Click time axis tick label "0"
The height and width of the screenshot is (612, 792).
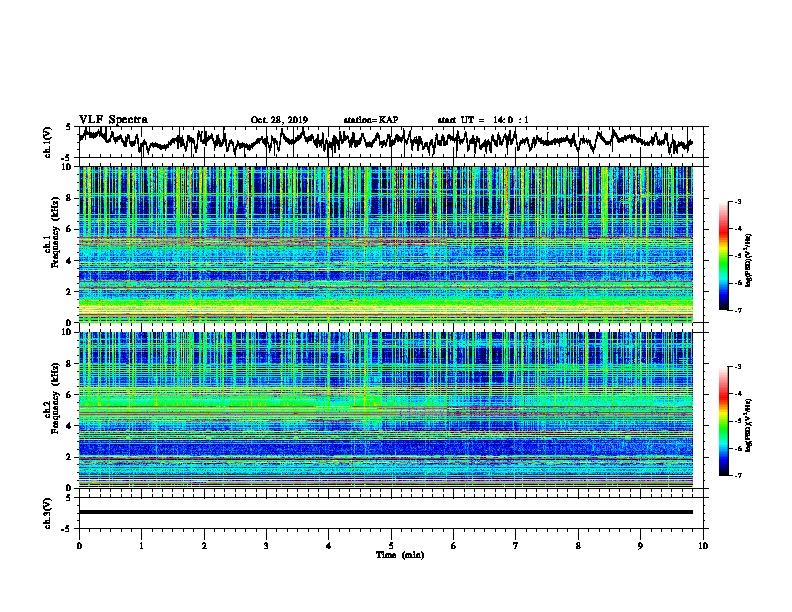tap(79, 546)
